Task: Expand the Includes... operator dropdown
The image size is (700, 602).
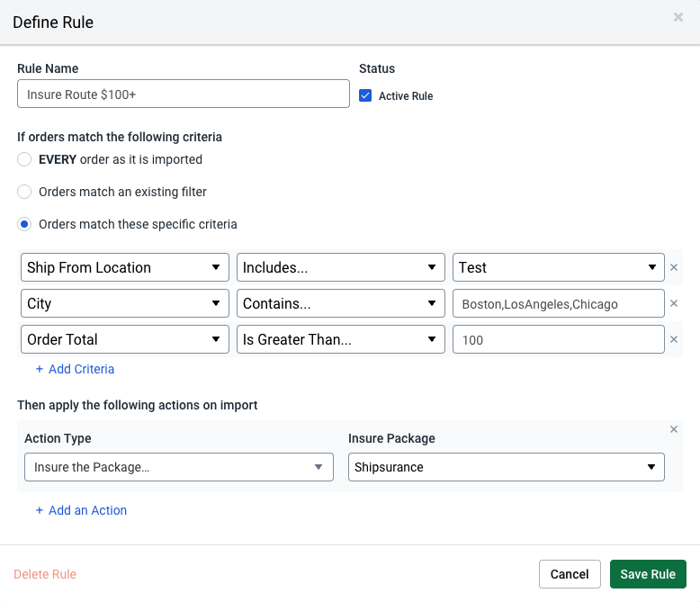Action: tap(340, 267)
